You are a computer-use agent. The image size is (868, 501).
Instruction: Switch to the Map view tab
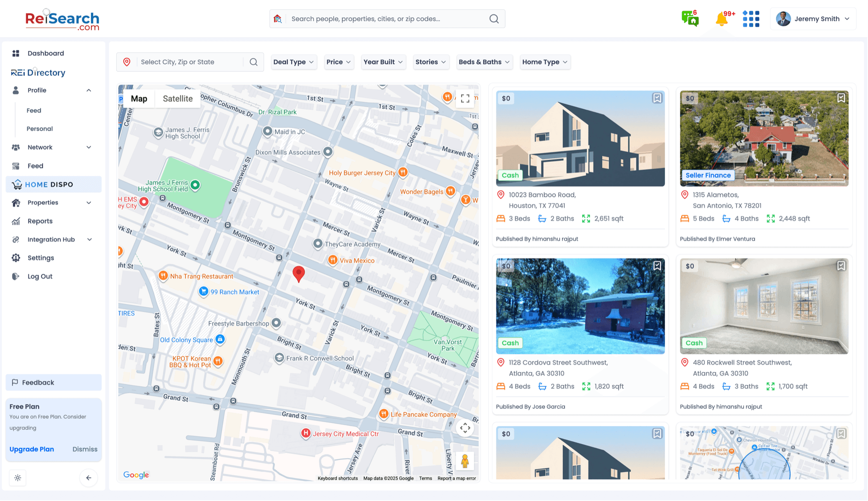(x=139, y=99)
